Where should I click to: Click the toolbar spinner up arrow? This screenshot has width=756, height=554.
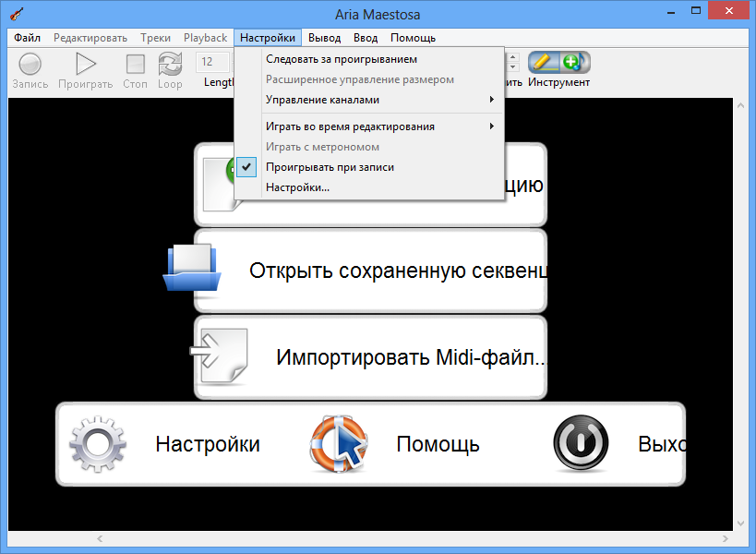click(x=512, y=57)
